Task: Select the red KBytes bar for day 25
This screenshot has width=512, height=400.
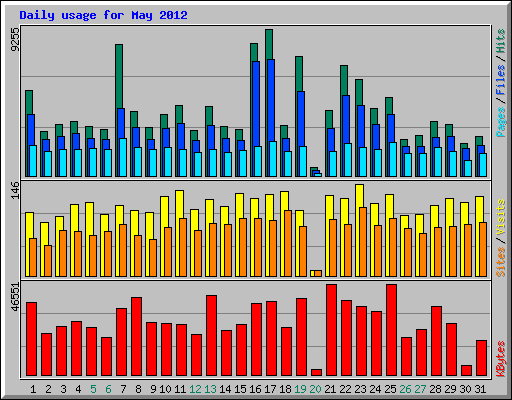Action: coord(391,330)
